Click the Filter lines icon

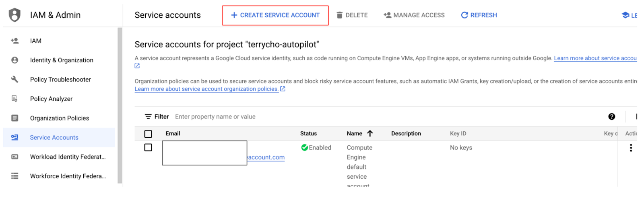click(148, 116)
